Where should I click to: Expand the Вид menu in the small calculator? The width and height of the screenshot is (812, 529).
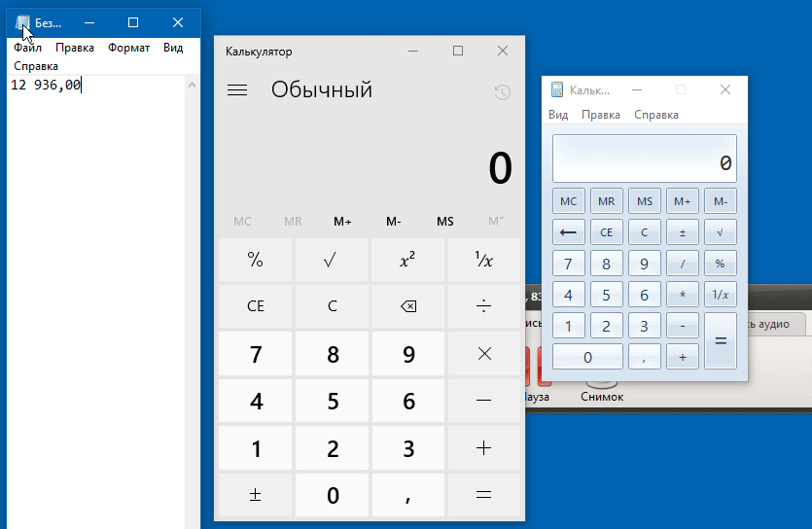558,115
